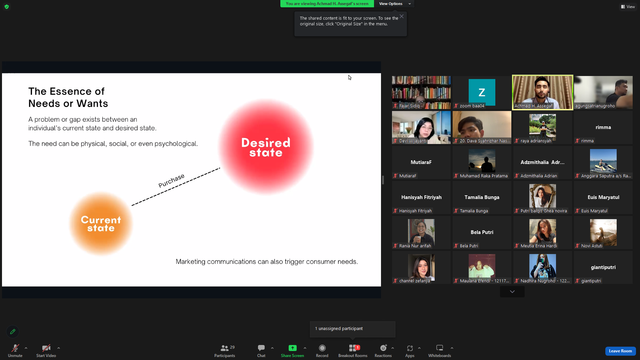The width and height of the screenshot is (640, 360).
Task: Open the Chat panel
Action: 261,350
